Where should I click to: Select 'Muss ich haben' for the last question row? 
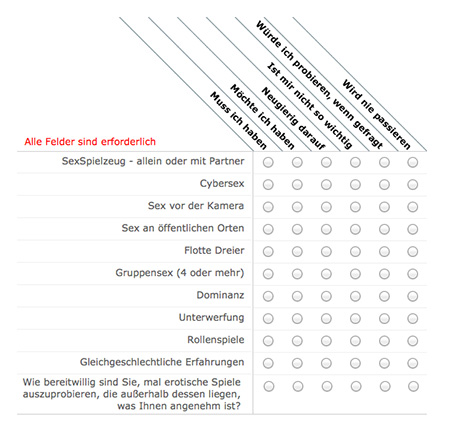click(269, 387)
